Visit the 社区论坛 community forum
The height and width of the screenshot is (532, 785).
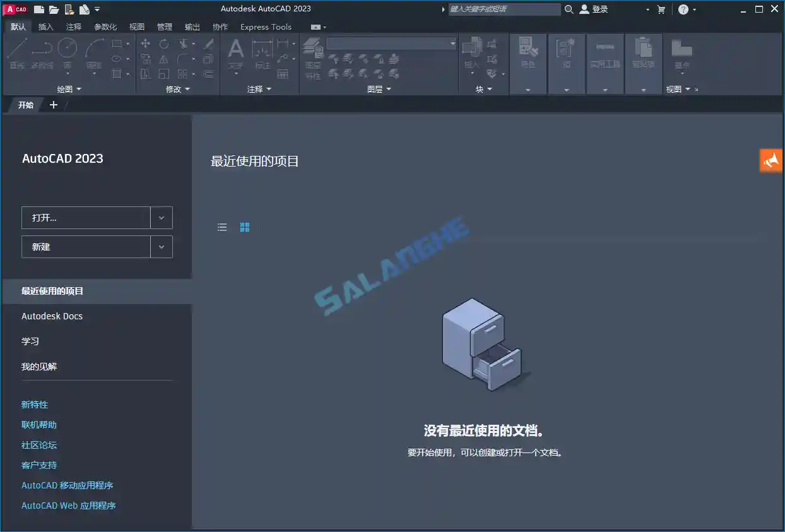pos(38,444)
